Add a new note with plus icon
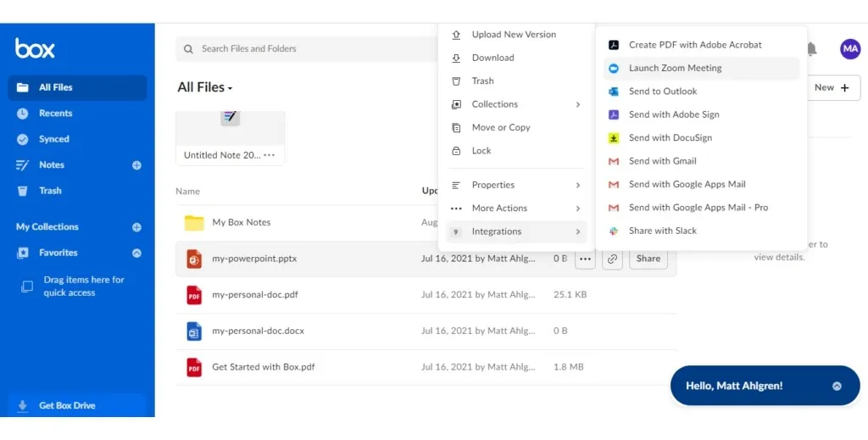The height and width of the screenshot is (440, 868). click(x=136, y=165)
